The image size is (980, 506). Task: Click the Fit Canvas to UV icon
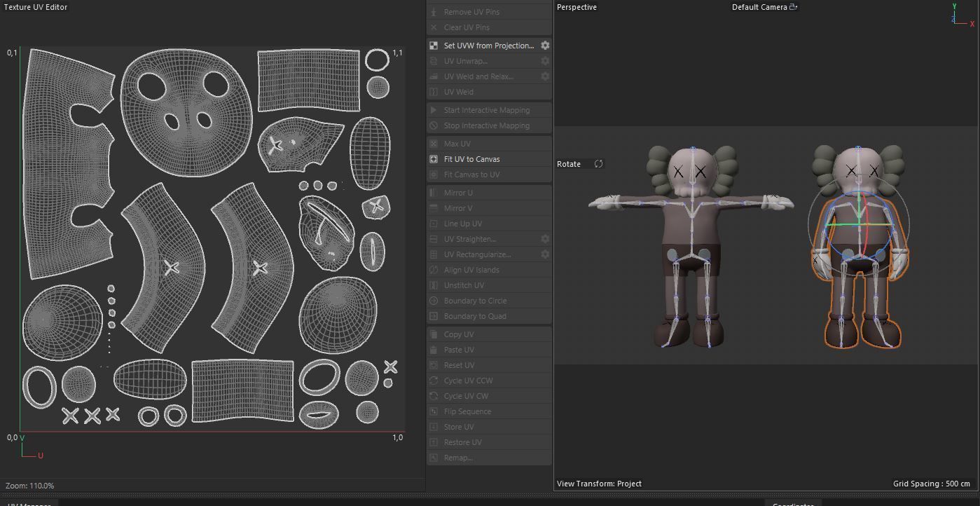(434, 175)
